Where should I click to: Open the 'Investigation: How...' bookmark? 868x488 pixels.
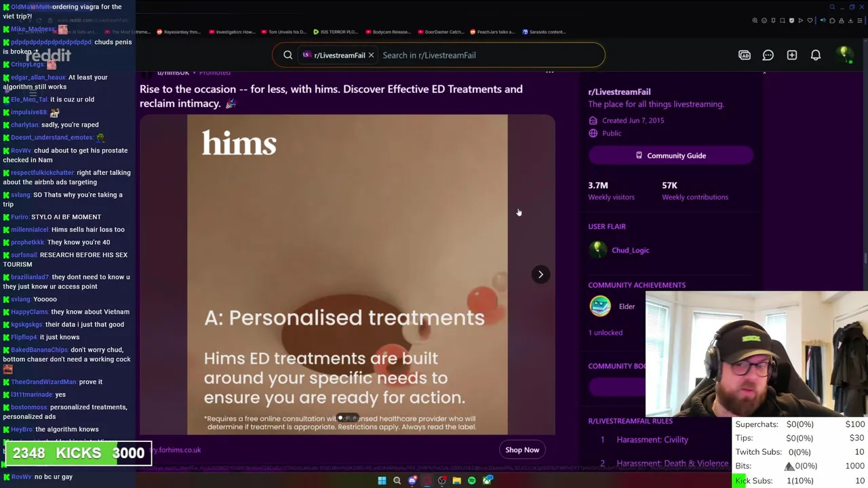(232, 32)
